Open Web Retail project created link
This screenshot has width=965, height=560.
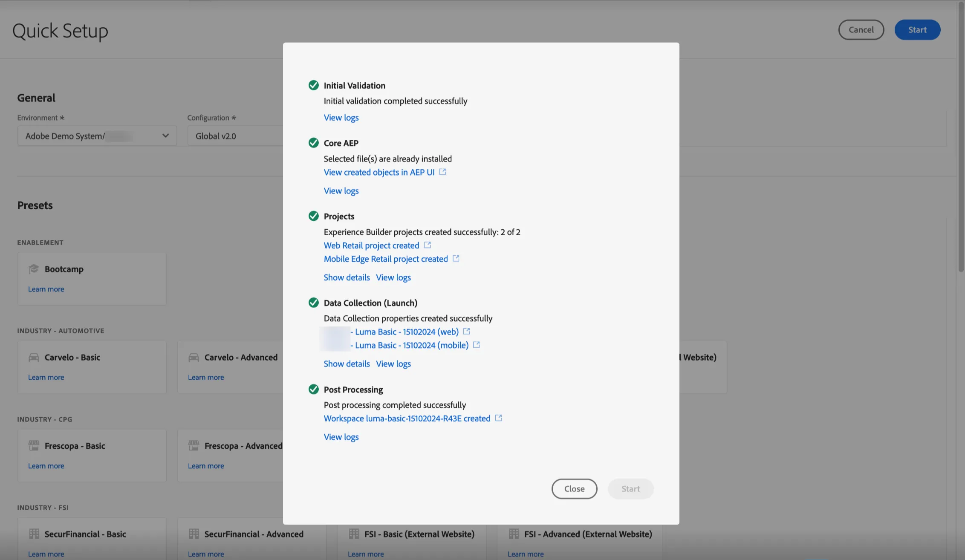[371, 245]
